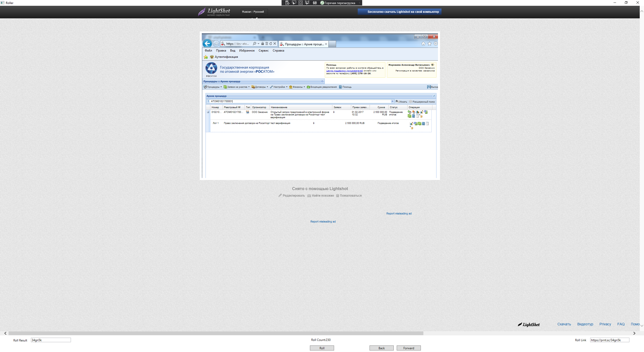Toggle Select Element mode in debug toolbar
This screenshot has height=352, width=644.
point(294,3)
